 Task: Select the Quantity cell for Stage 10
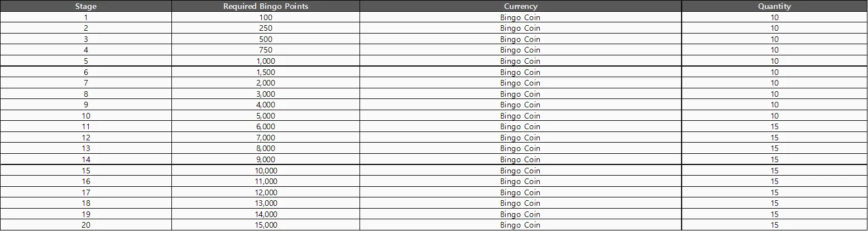pos(774,116)
